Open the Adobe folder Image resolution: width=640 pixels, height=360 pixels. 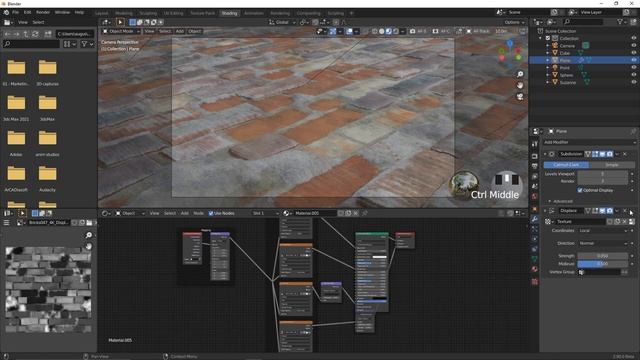(16, 143)
